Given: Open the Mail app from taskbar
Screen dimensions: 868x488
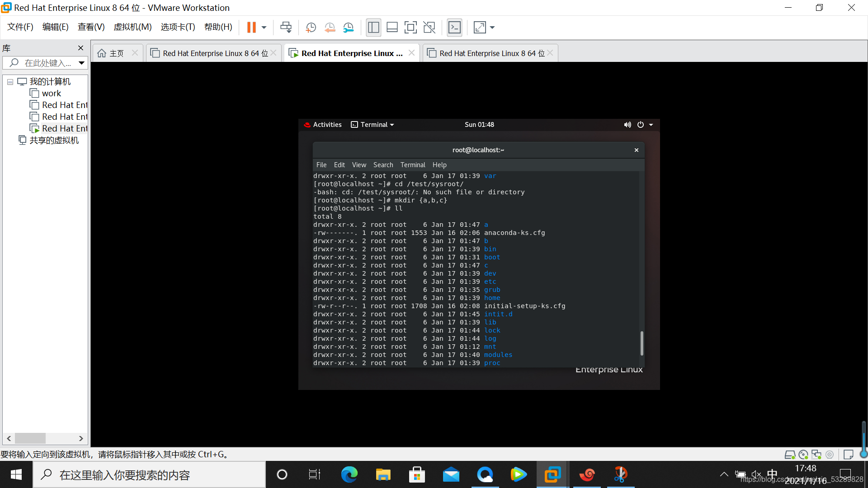Looking at the screenshot, I should coord(451,474).
